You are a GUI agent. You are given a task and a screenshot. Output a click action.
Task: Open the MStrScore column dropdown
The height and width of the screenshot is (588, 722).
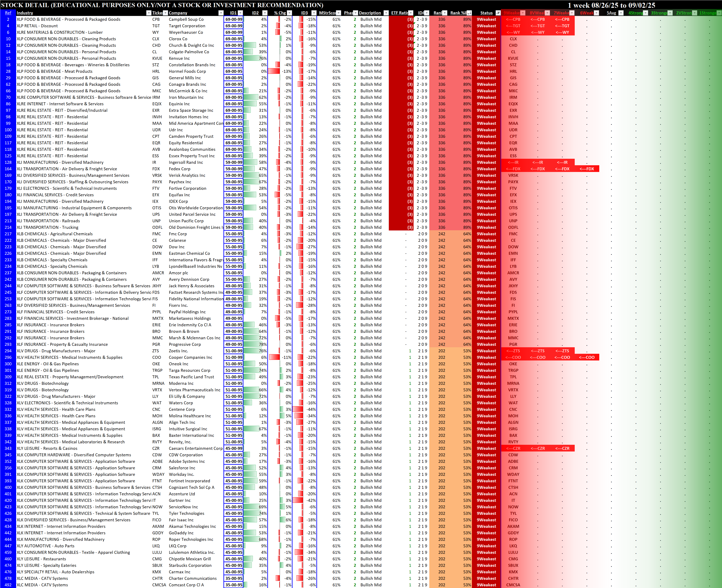[x=338, y=13]
